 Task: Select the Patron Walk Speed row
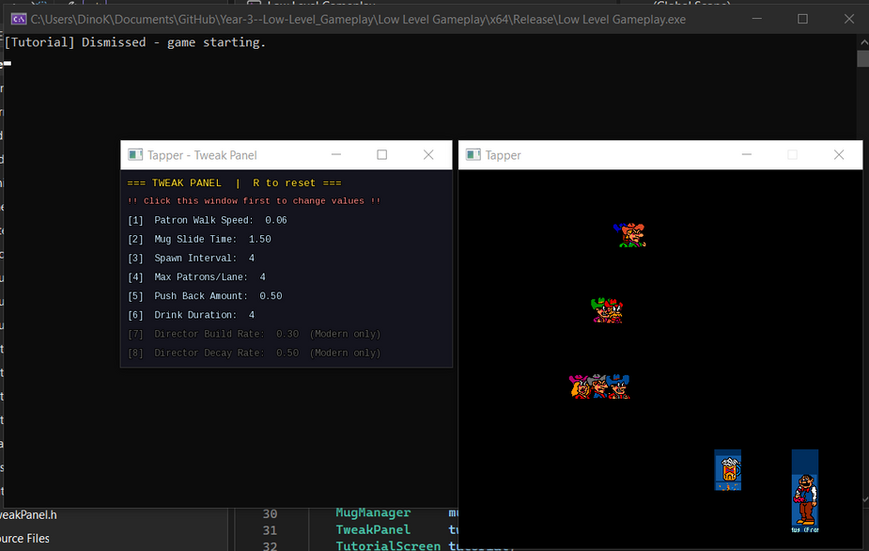[x=207, y=220]
